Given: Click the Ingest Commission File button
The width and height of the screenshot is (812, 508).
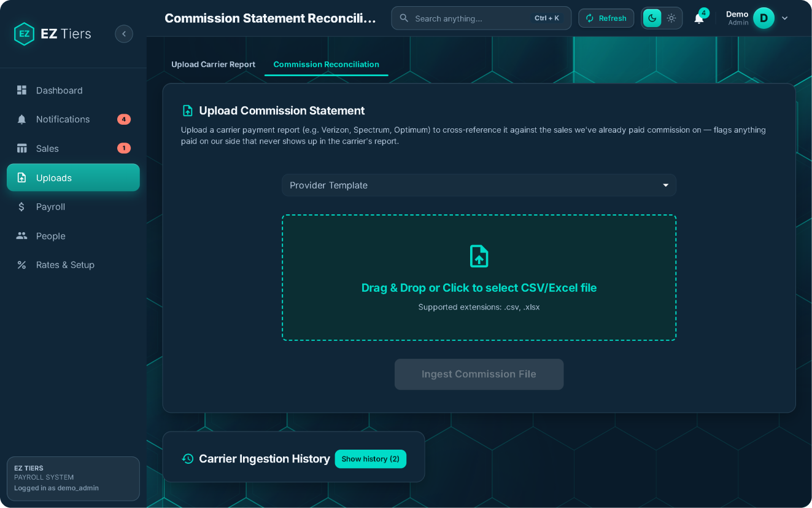Looking at the screenshot, I should [479, 374].
